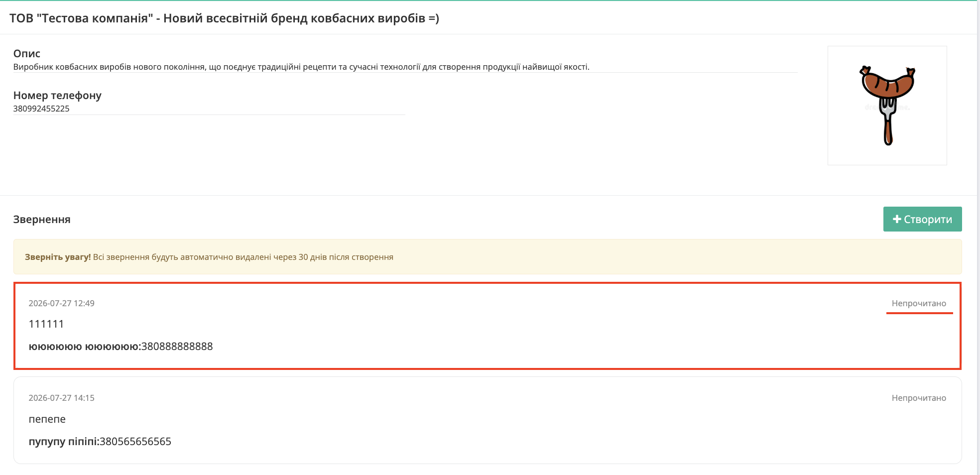Click the пепепе request message text
The width and height of the screenshot is (980, 475).
pos(47,419)
